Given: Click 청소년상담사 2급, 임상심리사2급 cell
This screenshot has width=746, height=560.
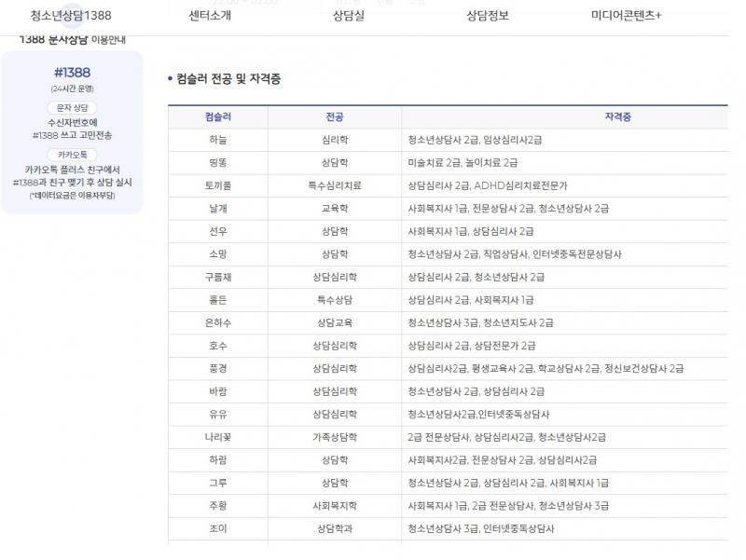Looking at the screenshot, I should pos(475,140).
